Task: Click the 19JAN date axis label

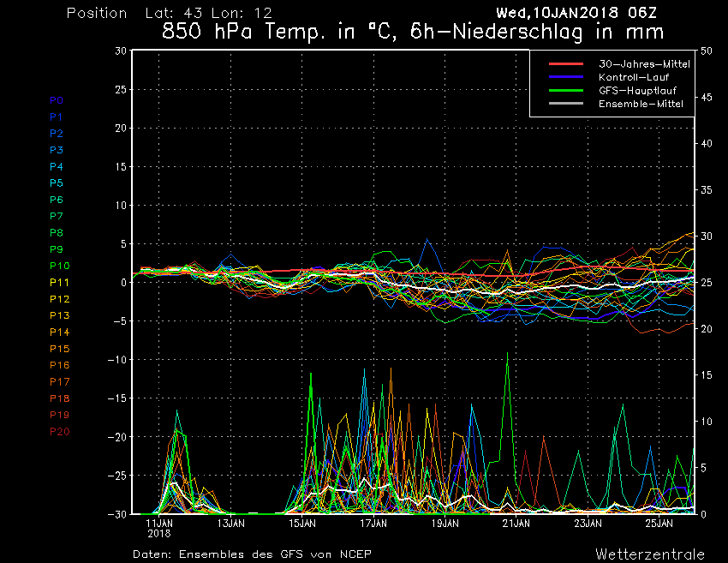Action: tap(445, 522)
